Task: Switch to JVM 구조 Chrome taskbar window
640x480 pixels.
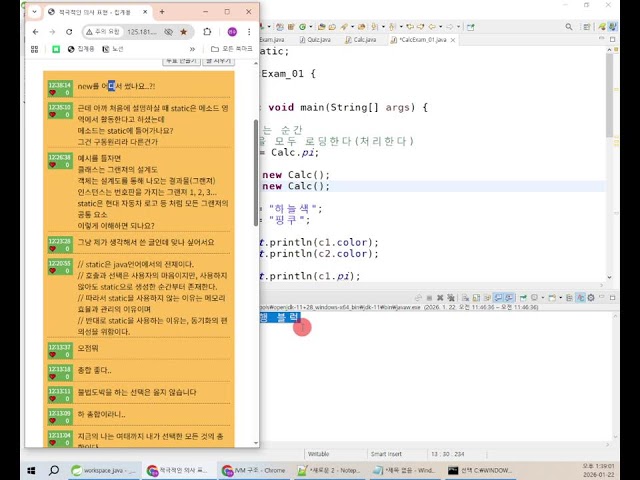Action: pyautogui.click(x=253, y=471)
